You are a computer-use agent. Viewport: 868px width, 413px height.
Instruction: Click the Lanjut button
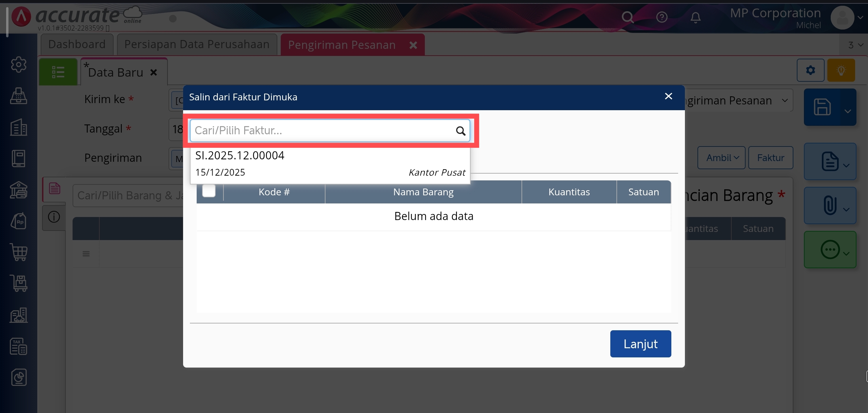(640, 344)
